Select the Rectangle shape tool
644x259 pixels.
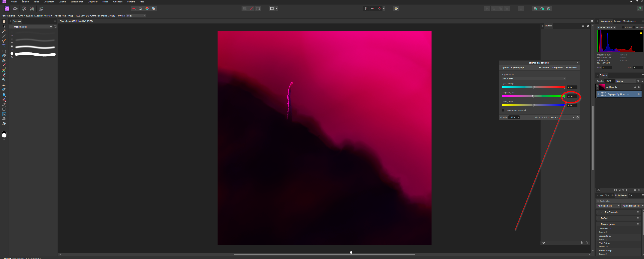pyautogui.click(x=4, y=109)
